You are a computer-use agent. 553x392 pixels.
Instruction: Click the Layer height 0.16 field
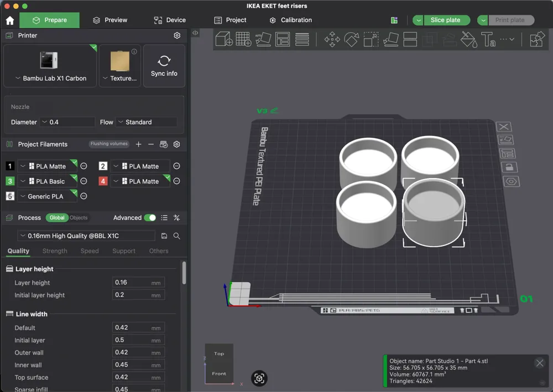[x=138, y=283]
